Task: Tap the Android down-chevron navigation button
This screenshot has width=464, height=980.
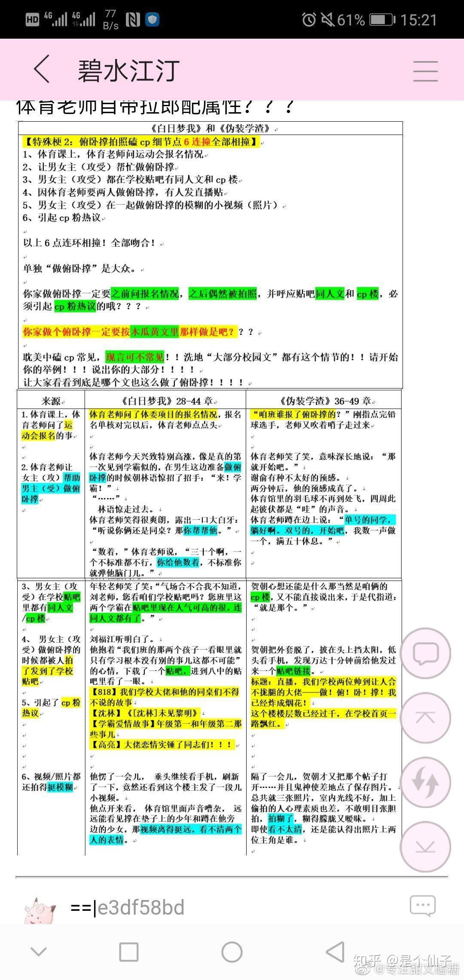Action: click(x=39, y=952)
